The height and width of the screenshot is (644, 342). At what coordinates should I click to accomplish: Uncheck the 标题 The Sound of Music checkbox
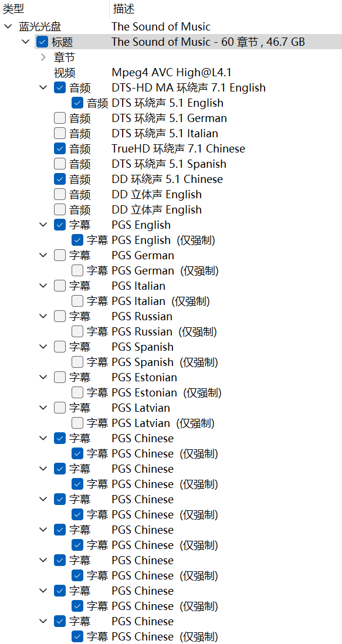pos(42,42)
